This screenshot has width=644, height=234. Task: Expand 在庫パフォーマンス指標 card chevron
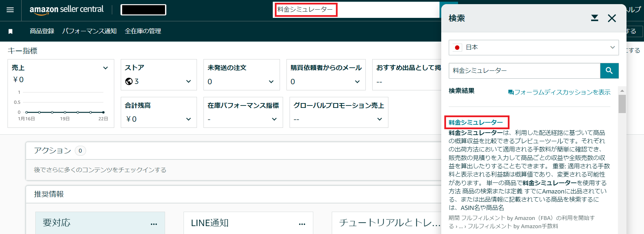[274, 119]
